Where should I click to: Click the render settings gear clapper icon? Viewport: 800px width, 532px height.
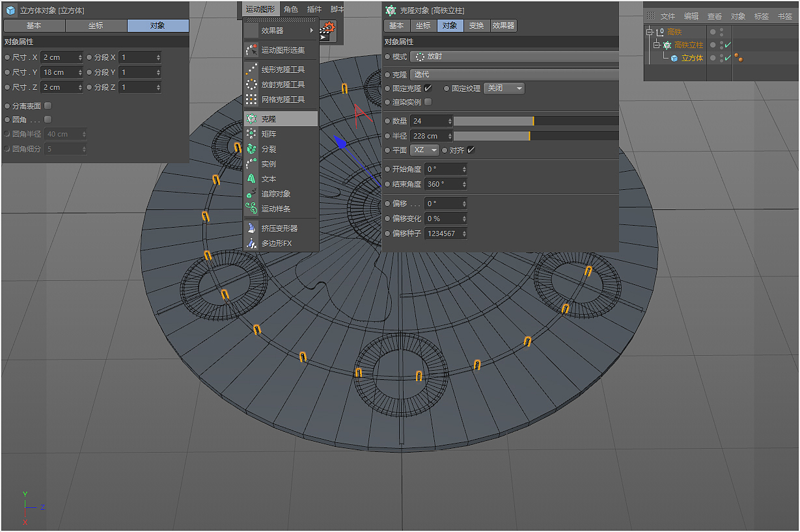pos(327,30)
